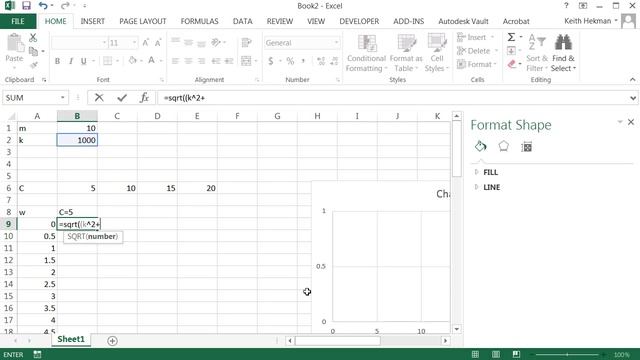Open Find & Select dropdown arrow

pos(574,69)
